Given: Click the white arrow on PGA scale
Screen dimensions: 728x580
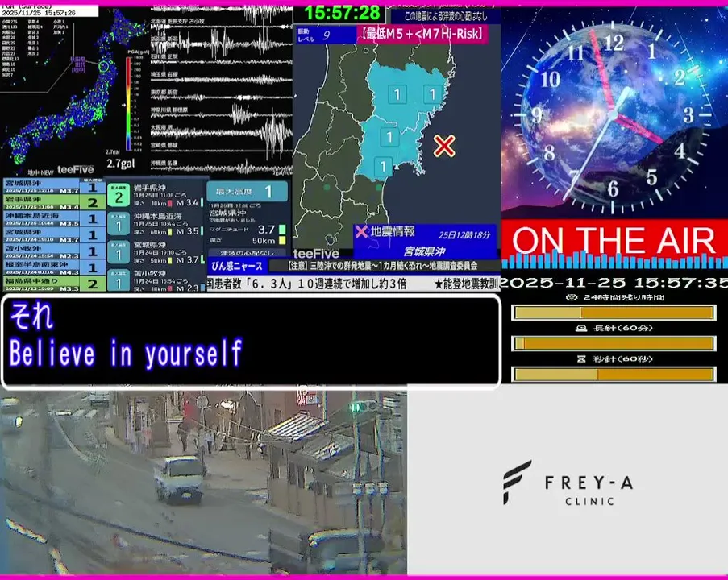Looking at the screenshot, I should pos(124,105).
